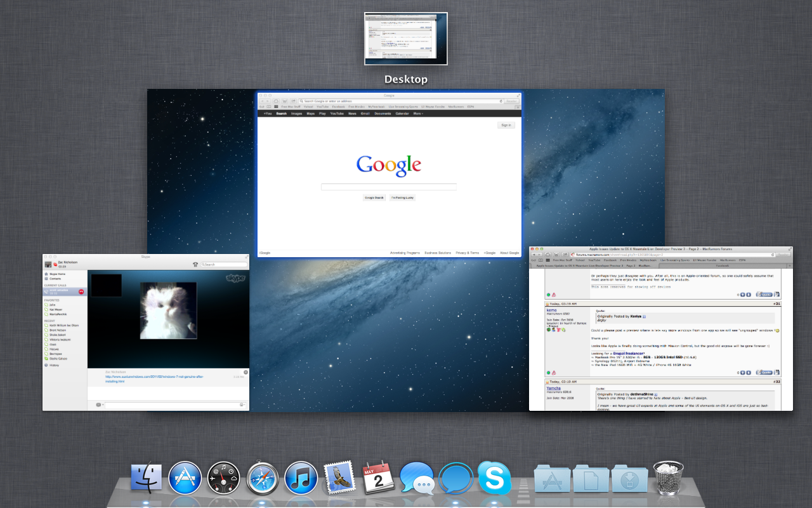Open the Calendar icon showing May 2

[378, 478]
